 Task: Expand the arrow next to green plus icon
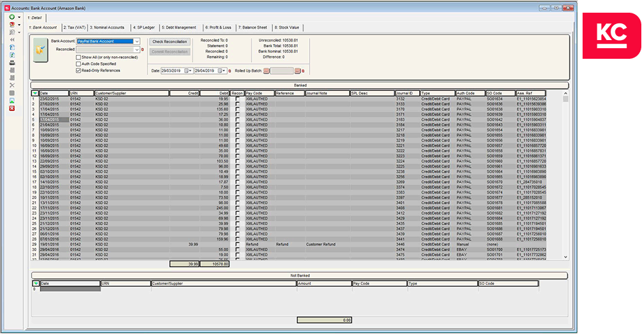[x=19, y=17]
